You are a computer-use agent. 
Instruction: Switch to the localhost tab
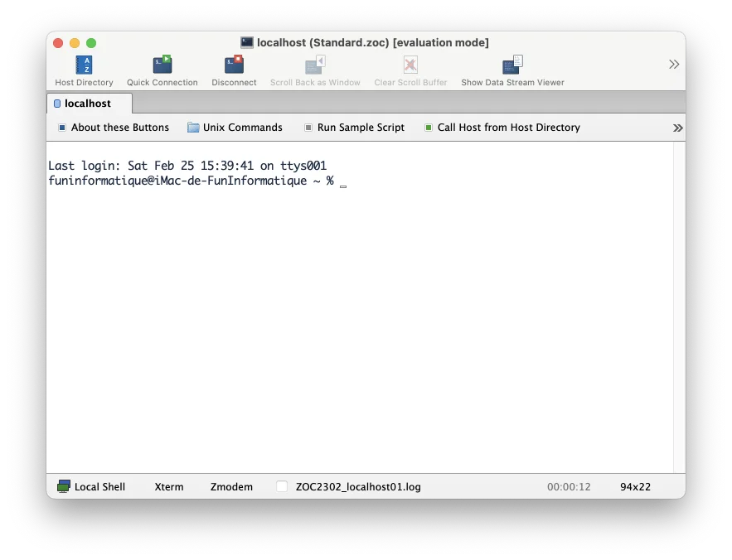[87, 103]
